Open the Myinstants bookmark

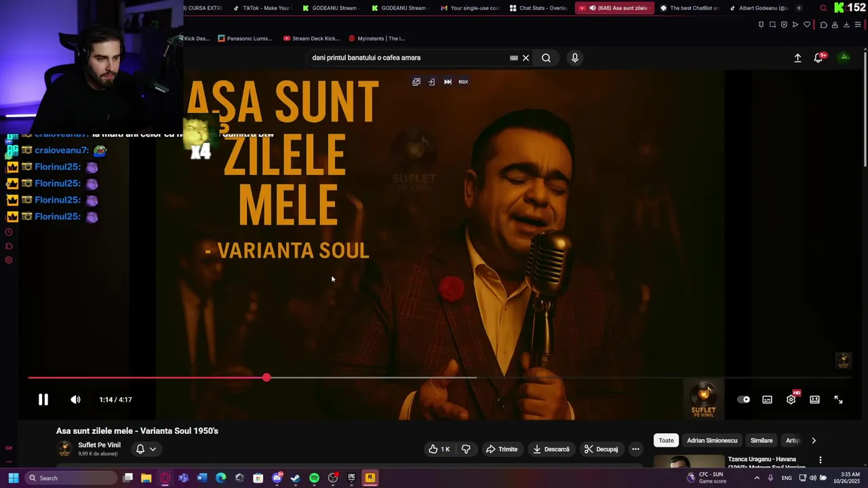click(376, 39)
